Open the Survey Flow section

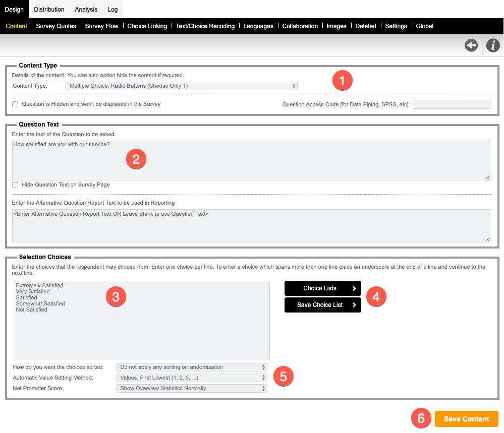click(x=101, y=26)
